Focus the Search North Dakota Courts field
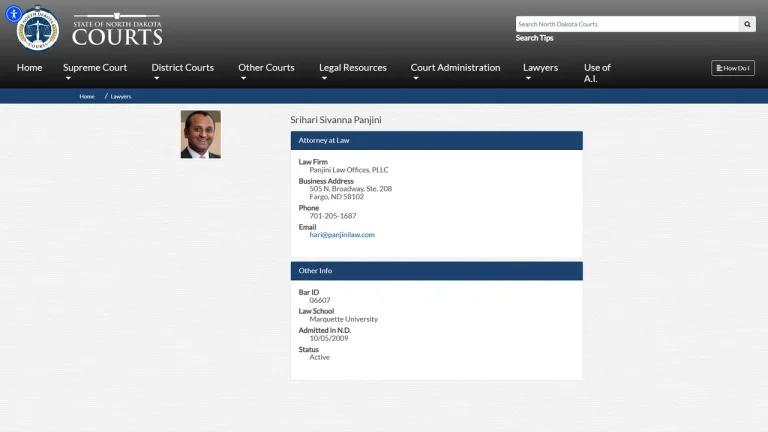The height and width of the screenshot is (432, 768). tap(627, 24)
